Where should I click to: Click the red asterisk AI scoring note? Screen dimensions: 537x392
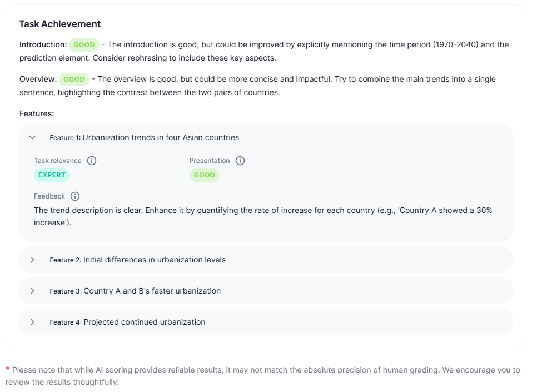click(8, 369)
